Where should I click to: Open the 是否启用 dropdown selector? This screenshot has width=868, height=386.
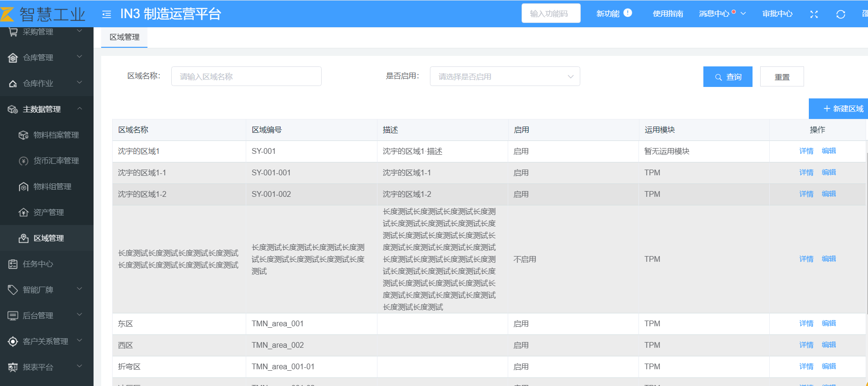[x=504, y=76]
